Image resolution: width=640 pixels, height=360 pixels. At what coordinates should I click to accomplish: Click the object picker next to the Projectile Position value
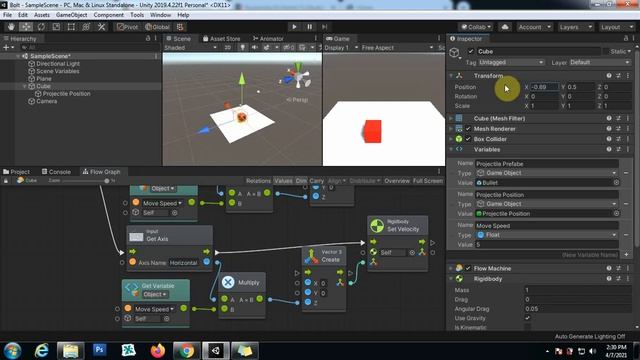click(616, 213)
